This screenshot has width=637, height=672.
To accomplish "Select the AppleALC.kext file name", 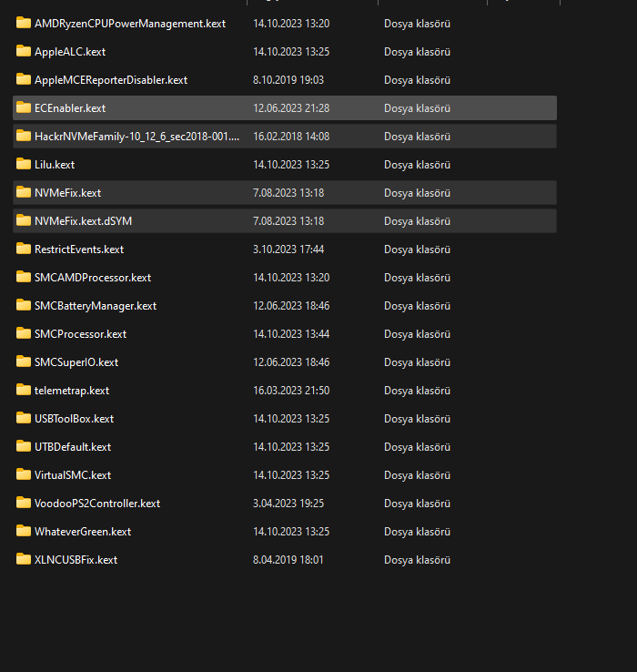I will pos(70,52).
